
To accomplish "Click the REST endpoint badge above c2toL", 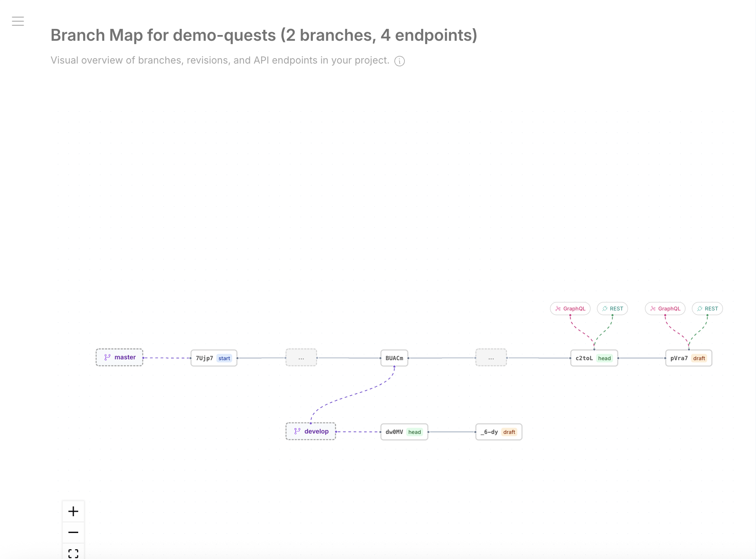I will point(612,308).
